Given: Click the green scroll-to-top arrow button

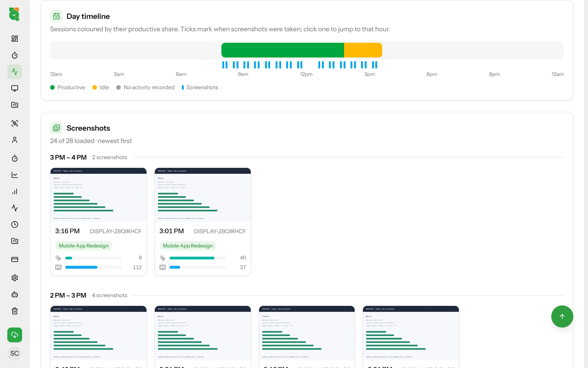Looking at the screenshot, I should pyautogui.click(x=562, y=316).
